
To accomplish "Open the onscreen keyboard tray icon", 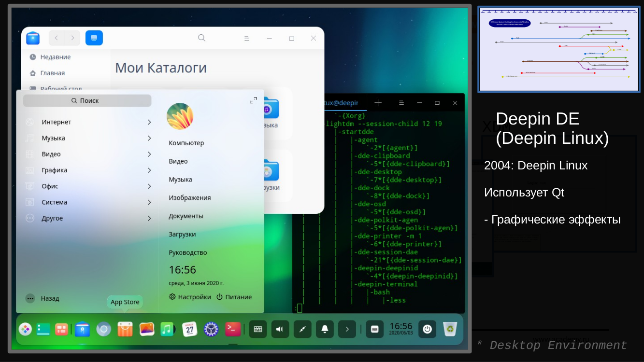I will click(258, 329).
